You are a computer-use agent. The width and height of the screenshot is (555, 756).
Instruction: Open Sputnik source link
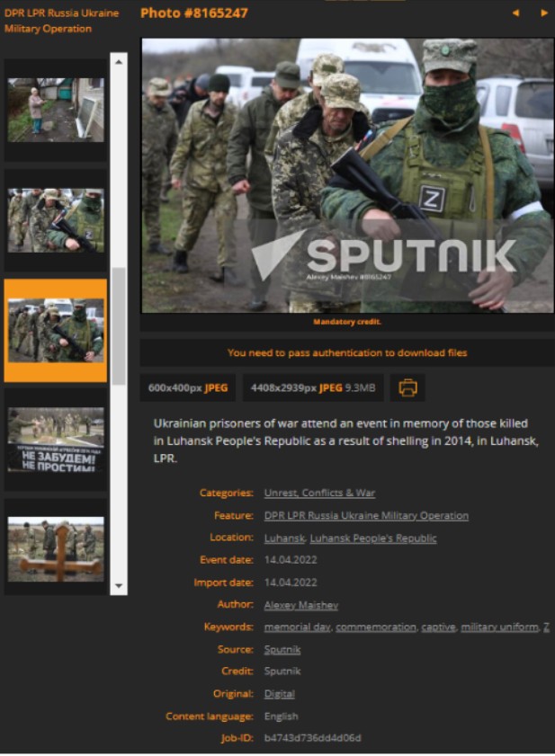click(282, 649)
